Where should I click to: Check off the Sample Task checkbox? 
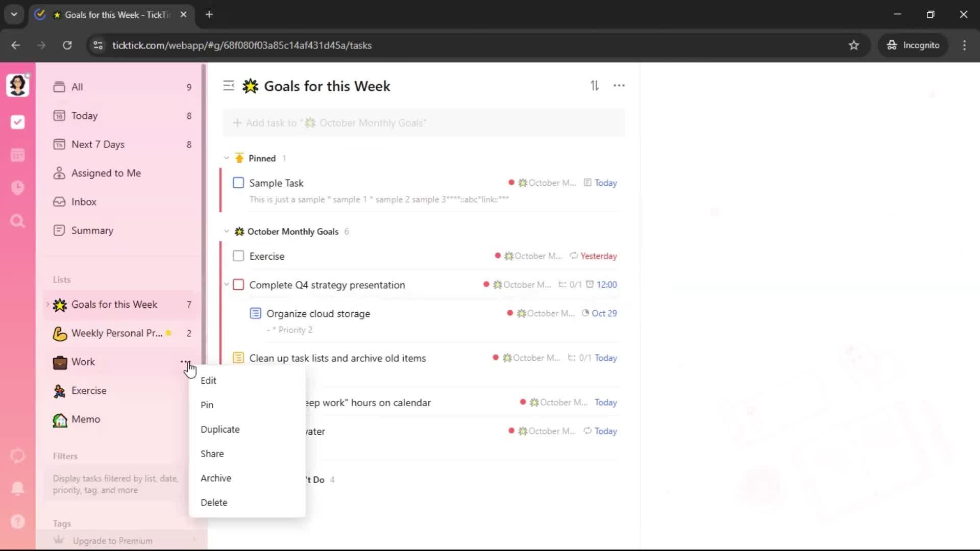click(238, 183)
